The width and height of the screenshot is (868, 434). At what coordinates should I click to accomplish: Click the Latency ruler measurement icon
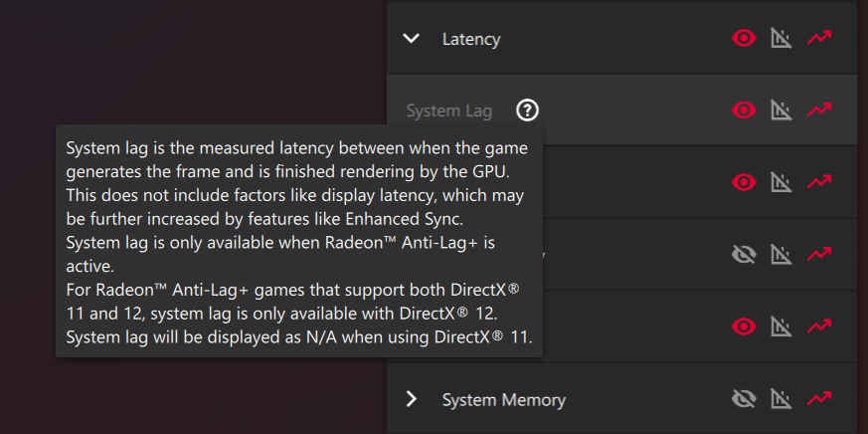(781, 38)
